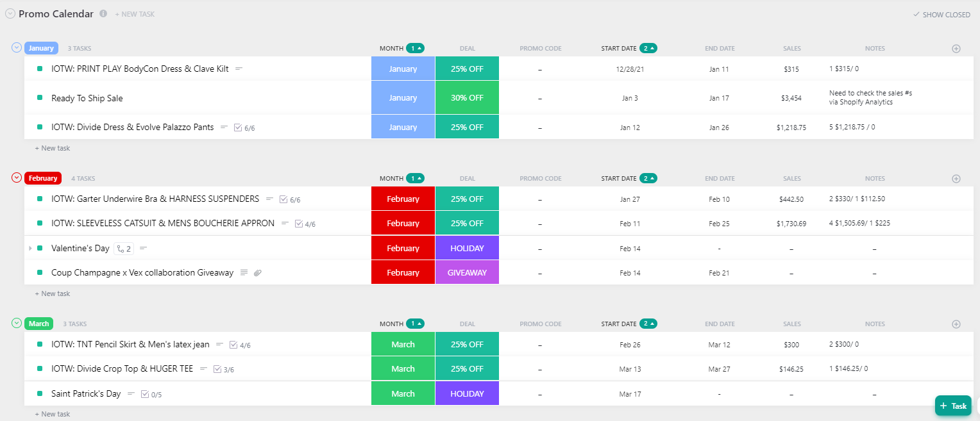
Task: Click status square of Coup Champagne Giveaway
Action: click(40, 272)
